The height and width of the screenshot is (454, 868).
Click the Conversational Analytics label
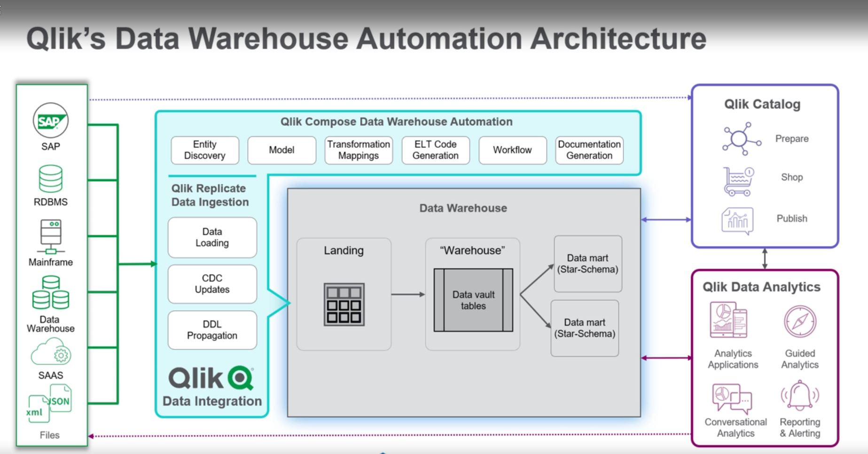[x=736, y=428]
